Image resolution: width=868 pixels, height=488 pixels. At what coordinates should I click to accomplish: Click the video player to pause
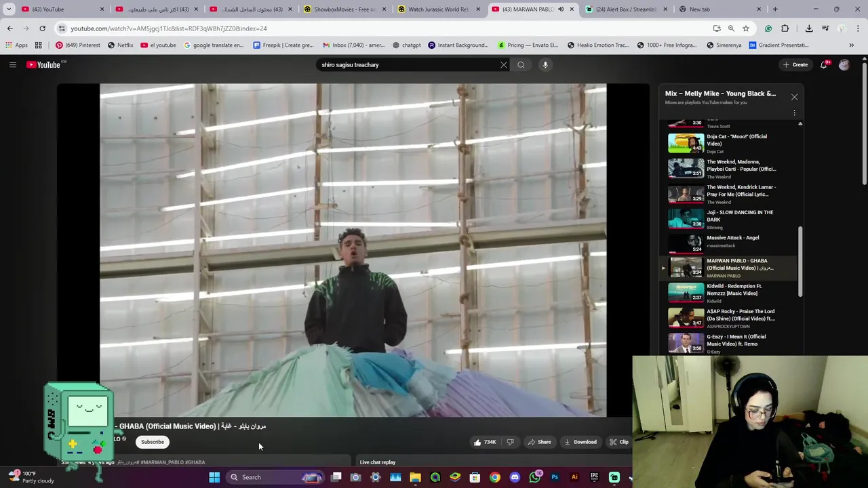[x=353, y=250]
